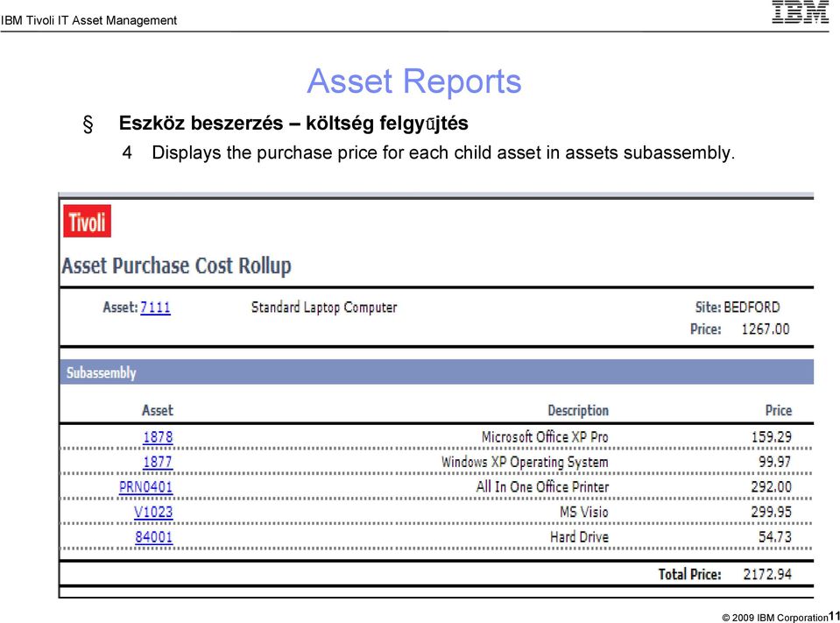Click the 'Site: BEDFORD' text
The image size is (840, 623).
pyautogui.click(x=738, y=308)
